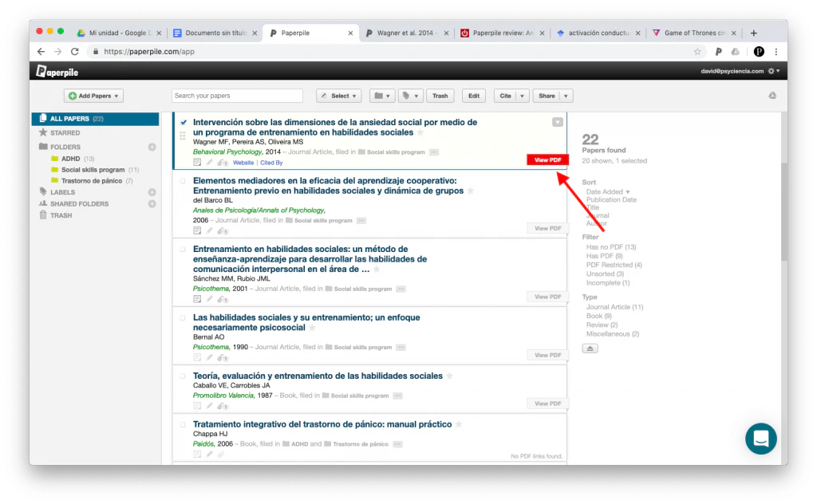This screenshot has height=504, width=817.
Task: Open the ADHD folder
Action: tap(71, 158)
